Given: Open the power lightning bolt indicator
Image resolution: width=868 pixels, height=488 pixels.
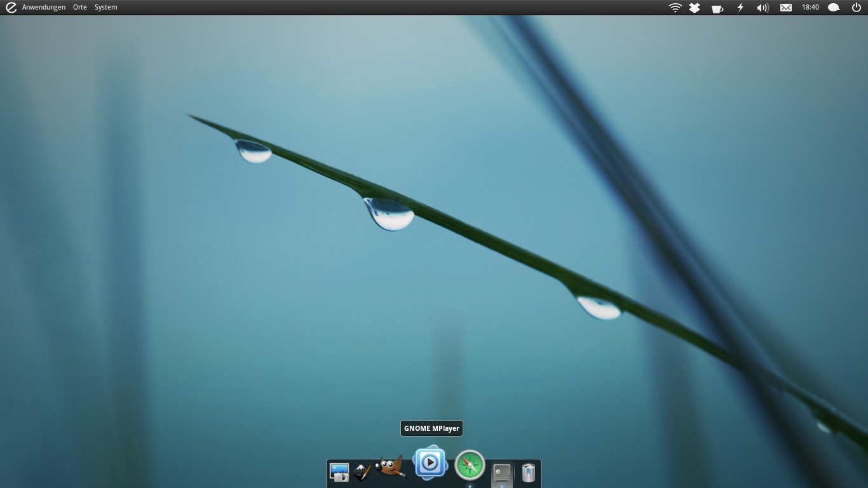Looking at the screenshot, I should click(740, 8).
